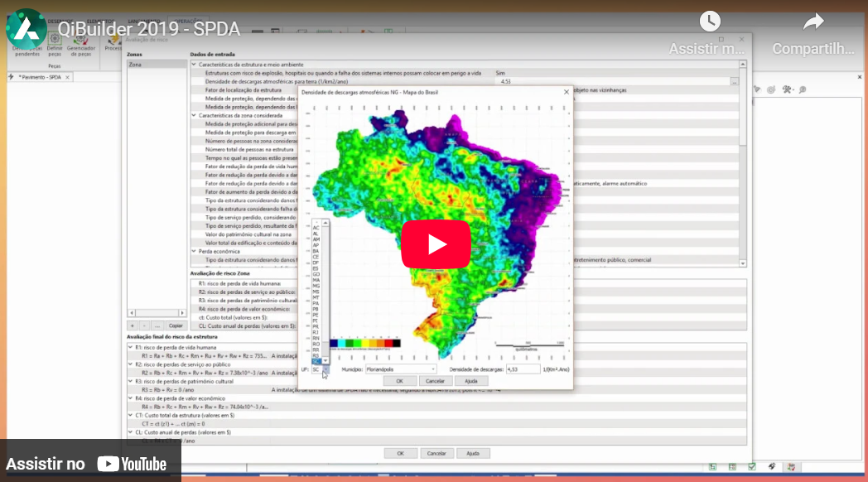
Task: Choose highlighted SC in the UF list
Action: pyautogui.click(x=316, y=361)
